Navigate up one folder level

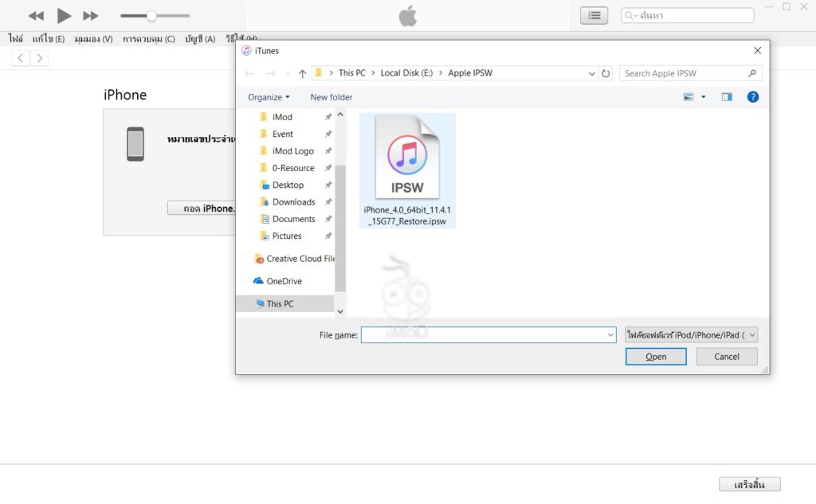[303, 72]
